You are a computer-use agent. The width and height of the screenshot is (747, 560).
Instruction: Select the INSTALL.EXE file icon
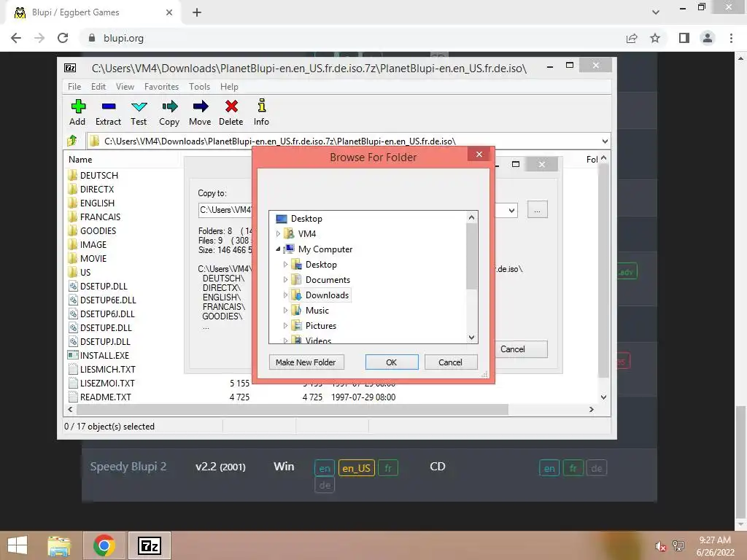pos(73,355)
